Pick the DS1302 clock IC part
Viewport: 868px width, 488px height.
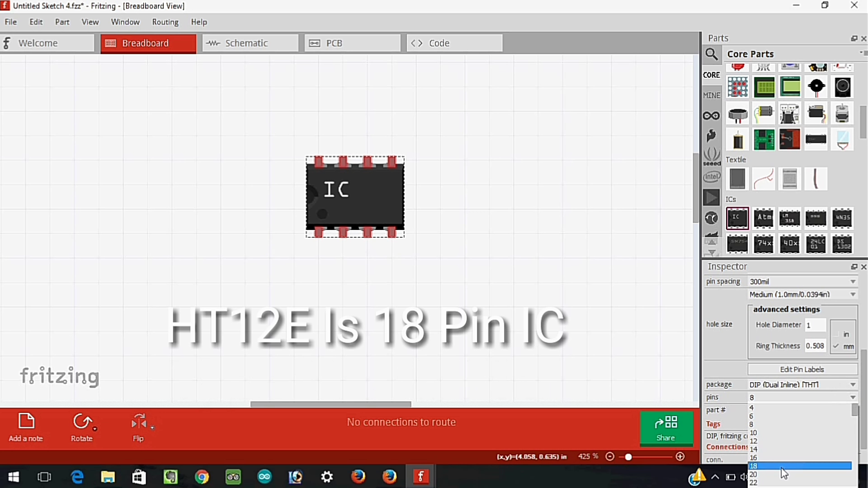[842, 244]
